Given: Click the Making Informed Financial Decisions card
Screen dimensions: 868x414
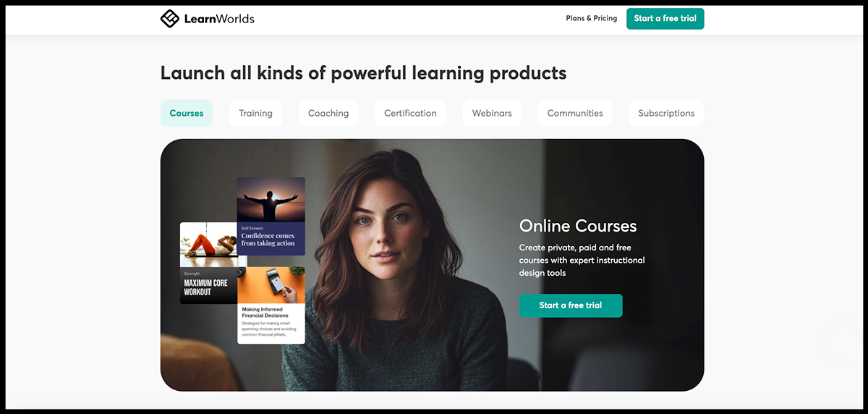Looking at the screenshot, I should [271, 305].
